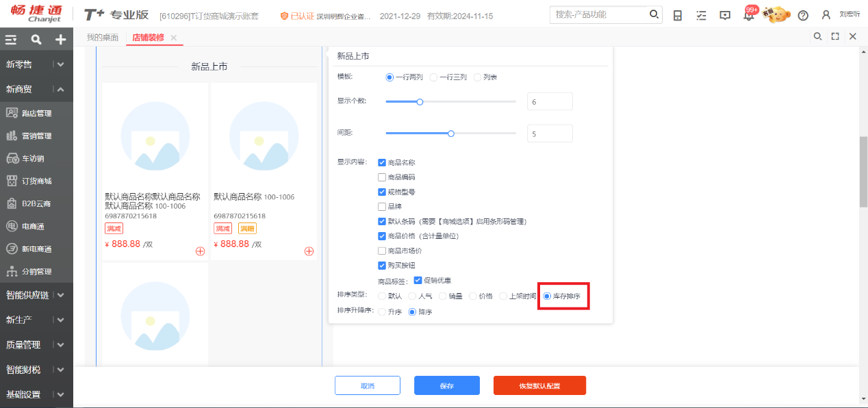Open the task checklist icon in top bar
Image resolution: width=868 pixels, height=408 pixels.
(x=701, y=15)
